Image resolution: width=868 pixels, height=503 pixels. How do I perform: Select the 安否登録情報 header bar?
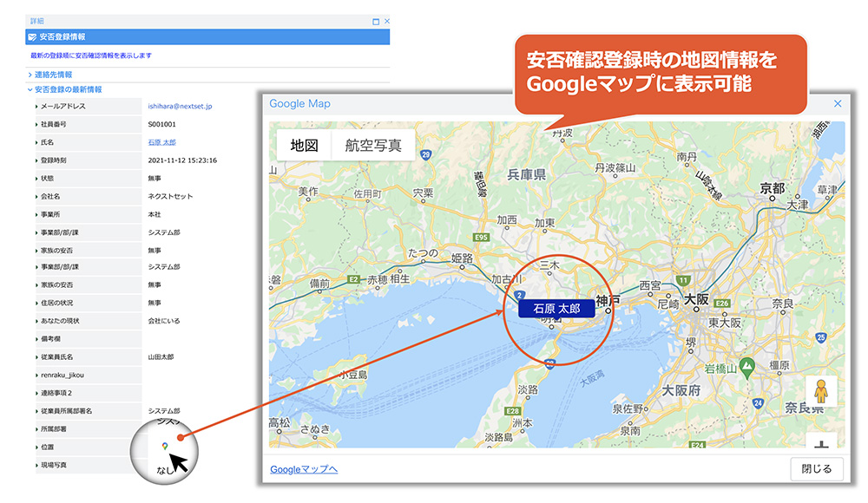click(x=207, y=37)
